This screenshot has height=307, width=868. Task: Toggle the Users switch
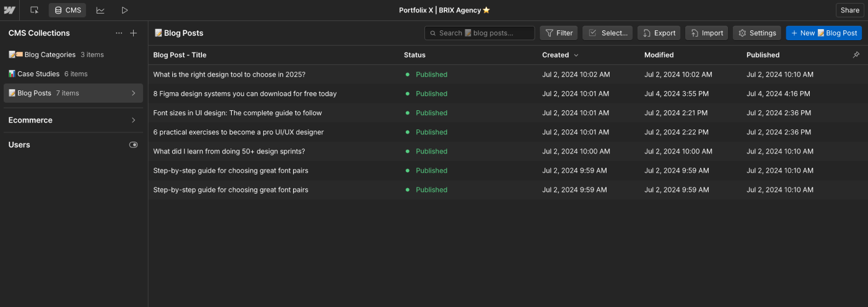click(x=133, y=145)
